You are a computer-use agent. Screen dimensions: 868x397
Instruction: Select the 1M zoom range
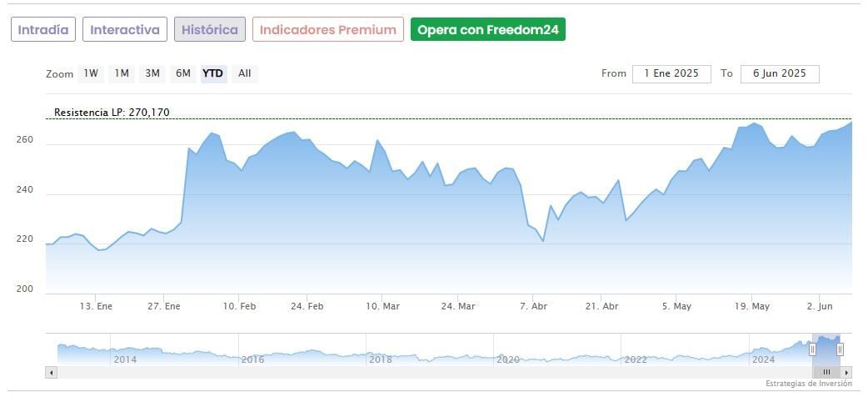click(x=122, y=73)
